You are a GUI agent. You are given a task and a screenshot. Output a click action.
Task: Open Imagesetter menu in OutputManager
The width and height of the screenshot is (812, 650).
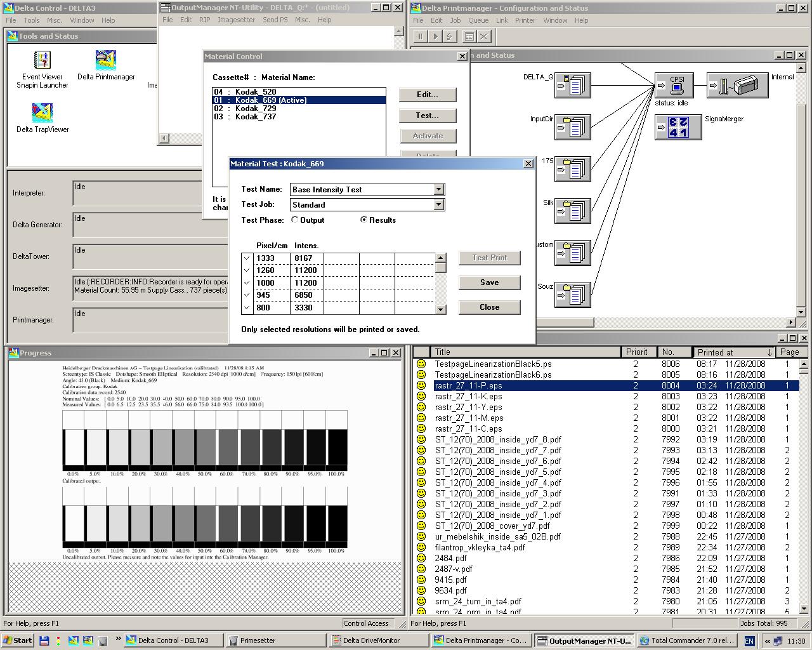tap(236, 20)
